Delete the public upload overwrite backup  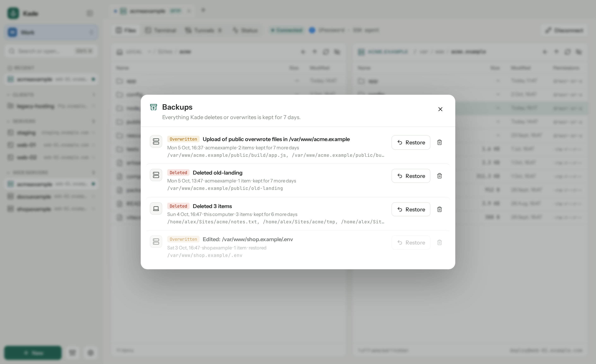point(440,142)
